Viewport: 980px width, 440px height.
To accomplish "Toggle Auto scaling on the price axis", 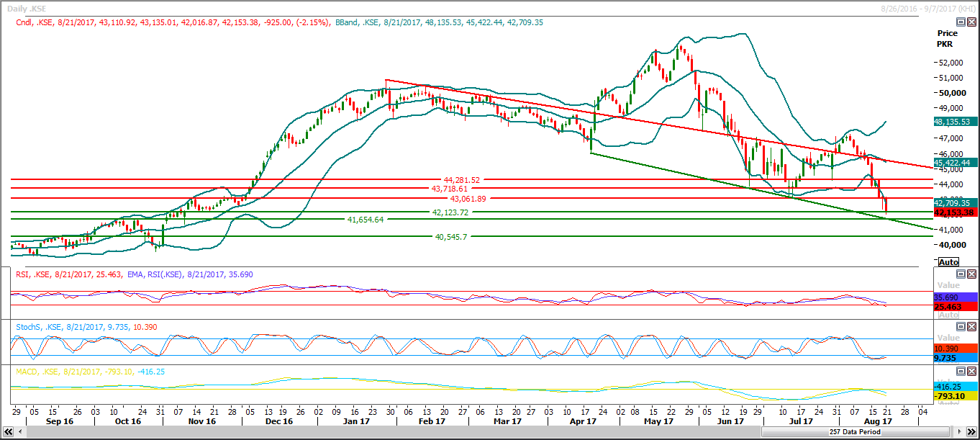I will click(x=948, y=261).
